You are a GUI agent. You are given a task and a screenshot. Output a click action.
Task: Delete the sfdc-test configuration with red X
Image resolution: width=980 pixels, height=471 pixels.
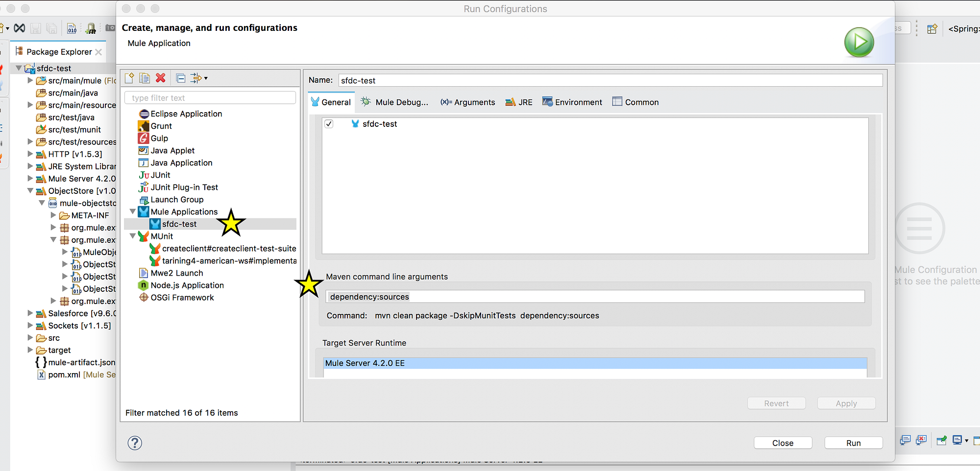point(160,78)
